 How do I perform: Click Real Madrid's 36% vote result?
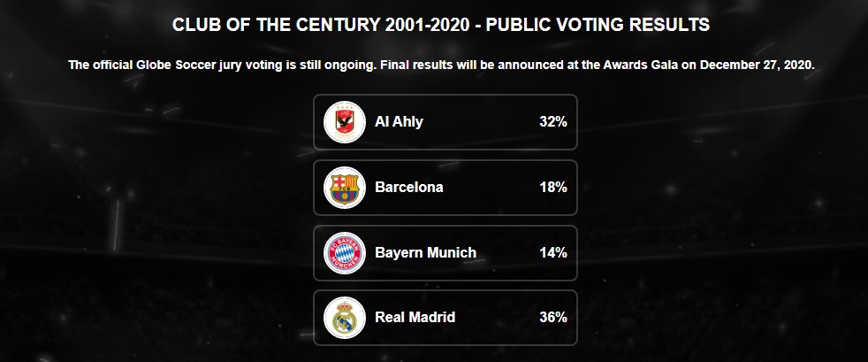553,318
